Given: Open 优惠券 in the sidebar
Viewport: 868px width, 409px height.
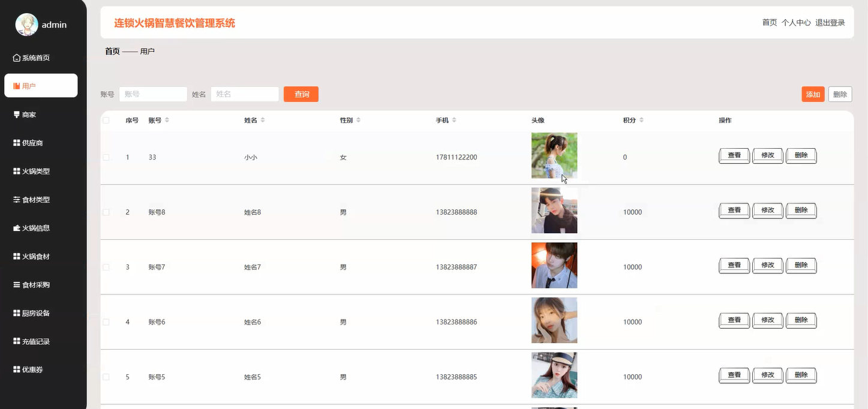Looking at the screenshot, I should 28,369.
